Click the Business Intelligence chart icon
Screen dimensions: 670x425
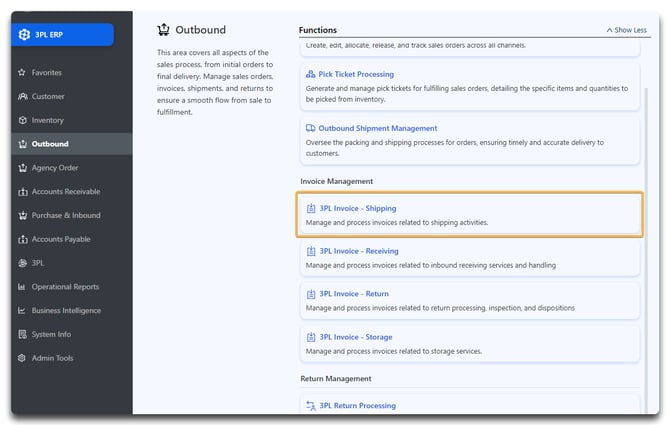click(22, 310)
